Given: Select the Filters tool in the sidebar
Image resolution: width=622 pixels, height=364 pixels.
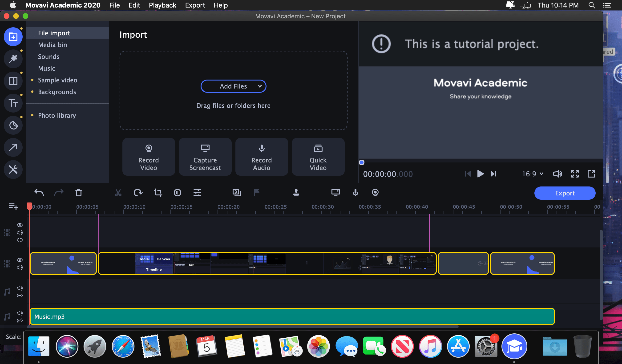Looking at the screenshot, I should (13, 59).
